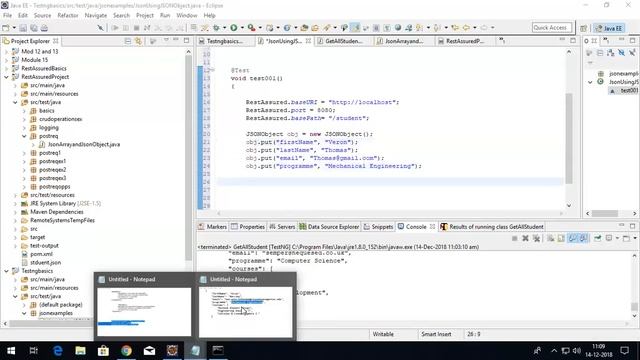The height and width of the screenshot is (360, 640).
Task: Click the editor vertical scrollbar thumb
Action: [x=569, y=138]
